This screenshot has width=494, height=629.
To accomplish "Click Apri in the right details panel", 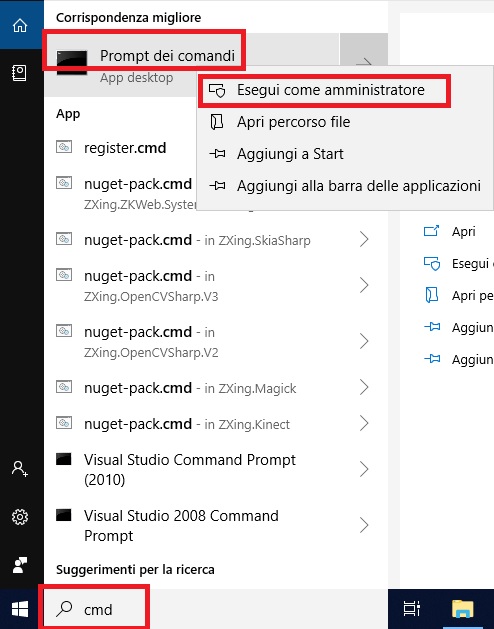I will (463, 232).
